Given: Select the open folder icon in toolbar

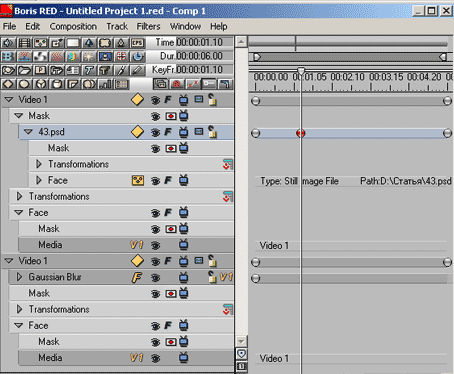Looking at the screenshot, I should point(24,70).
